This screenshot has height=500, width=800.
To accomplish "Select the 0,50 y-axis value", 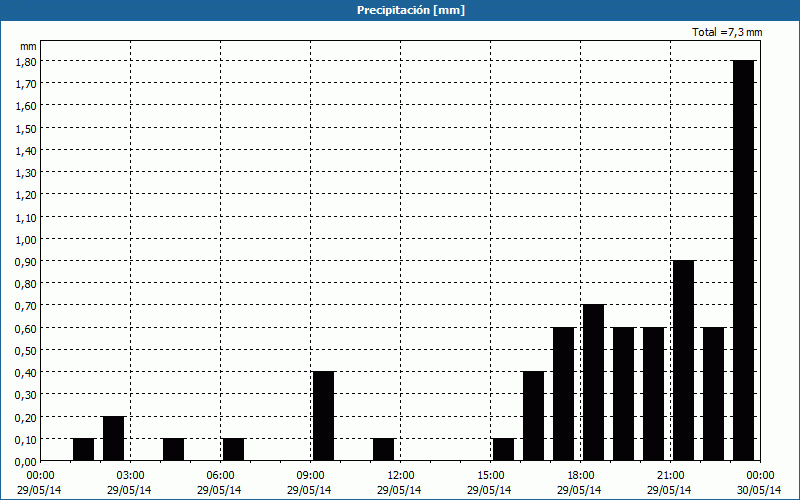I will 26,350.
